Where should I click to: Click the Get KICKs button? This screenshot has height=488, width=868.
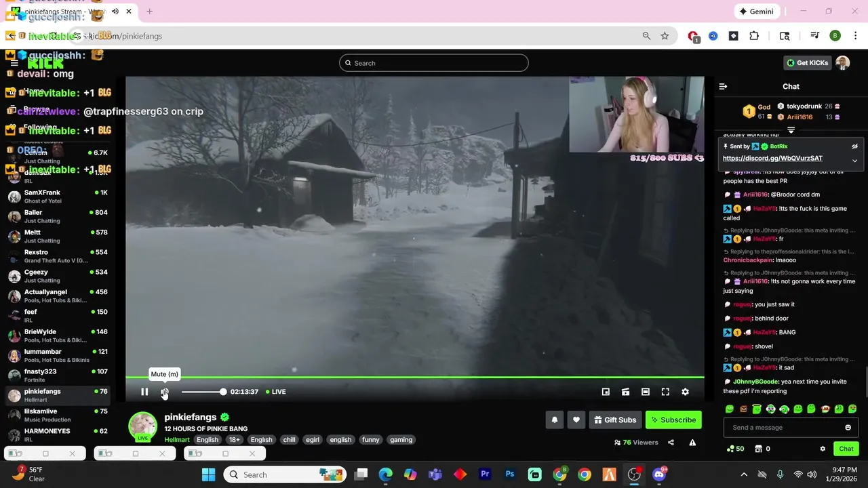click(807, 63)
